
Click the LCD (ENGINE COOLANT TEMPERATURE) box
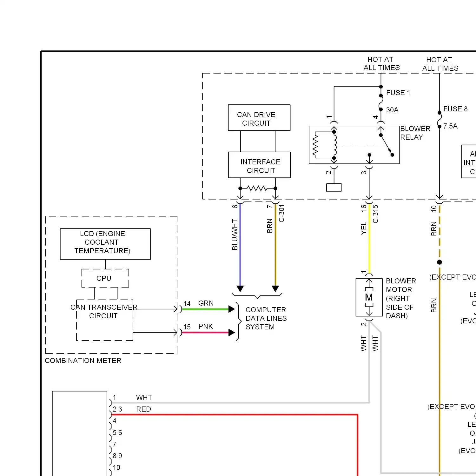[105, 244]
